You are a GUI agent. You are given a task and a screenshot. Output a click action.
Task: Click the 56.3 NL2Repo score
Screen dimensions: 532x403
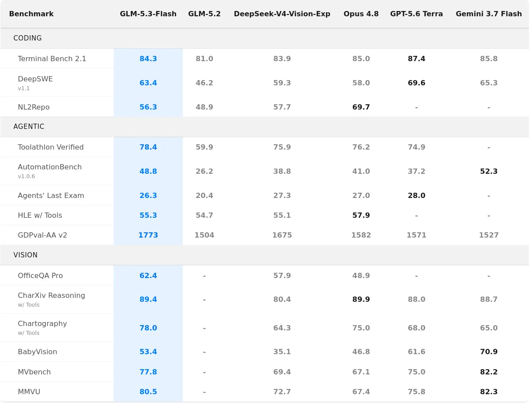click(148, 107)
